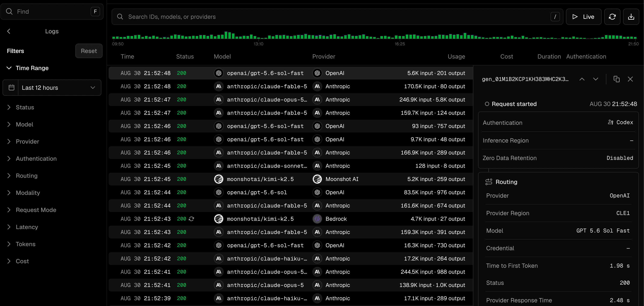Click the Search IDs, models, or providers field
Screen dimensions: 644x306
point(337,17)
